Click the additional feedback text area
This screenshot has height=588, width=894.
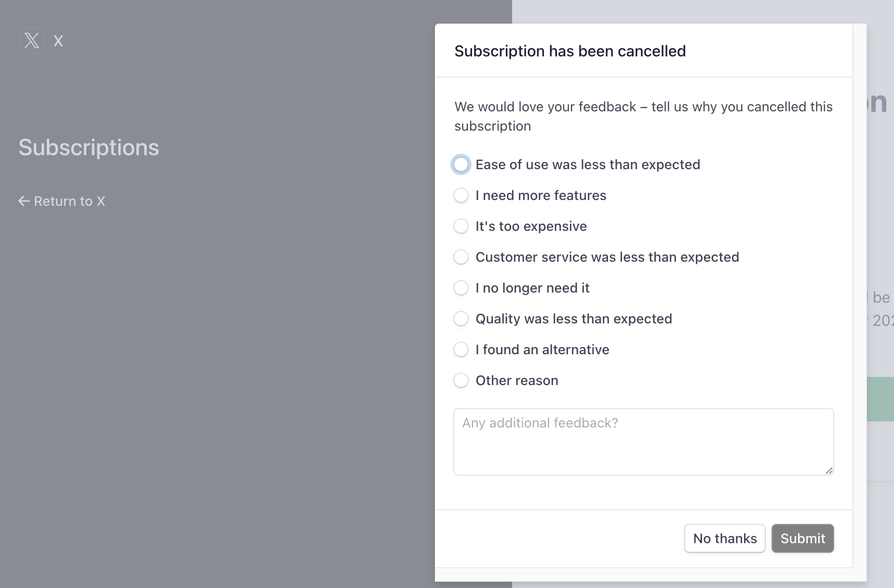(x=643, y=442)
